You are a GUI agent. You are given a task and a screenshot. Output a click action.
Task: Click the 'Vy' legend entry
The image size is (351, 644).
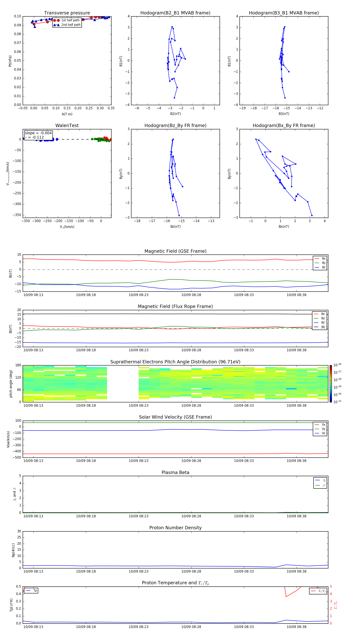(320, 429)
